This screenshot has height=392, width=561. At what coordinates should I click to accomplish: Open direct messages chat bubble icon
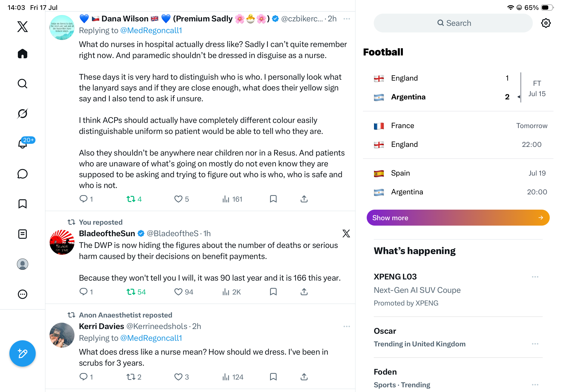(x=23, y=174)
